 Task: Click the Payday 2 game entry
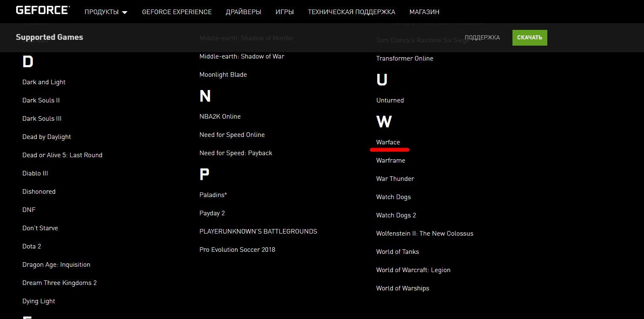[212, 213]
